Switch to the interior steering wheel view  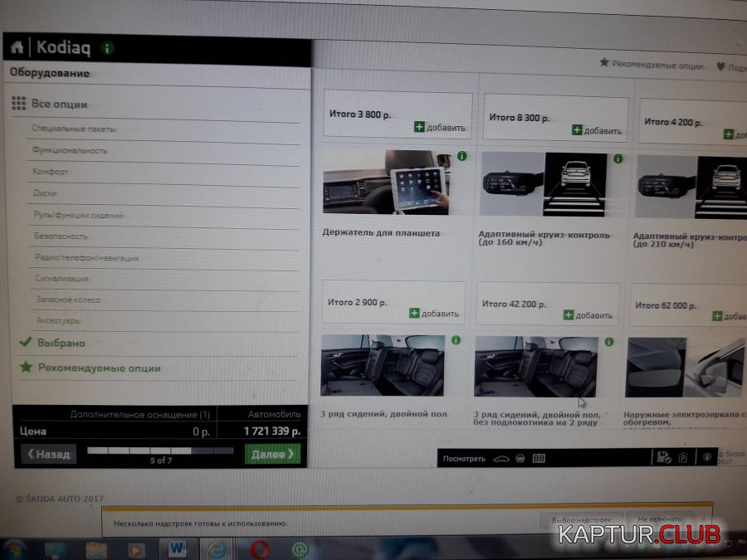pos(520,459)
